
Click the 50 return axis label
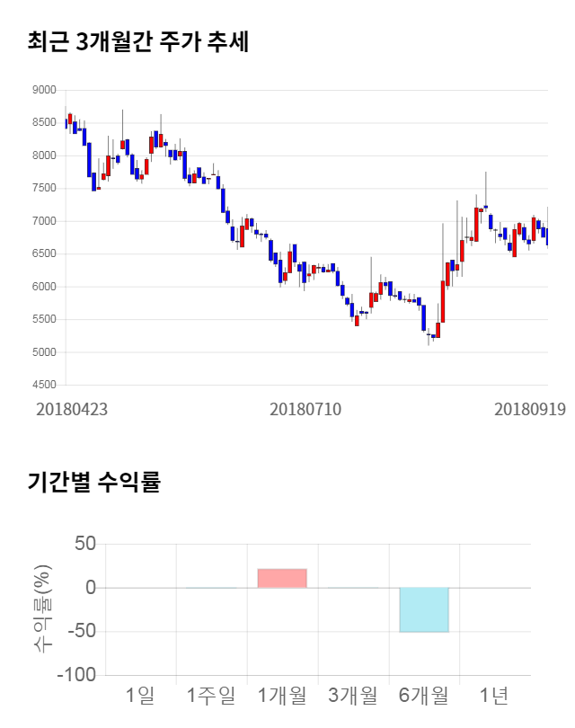pyautogui.click(x=85, y=544)
